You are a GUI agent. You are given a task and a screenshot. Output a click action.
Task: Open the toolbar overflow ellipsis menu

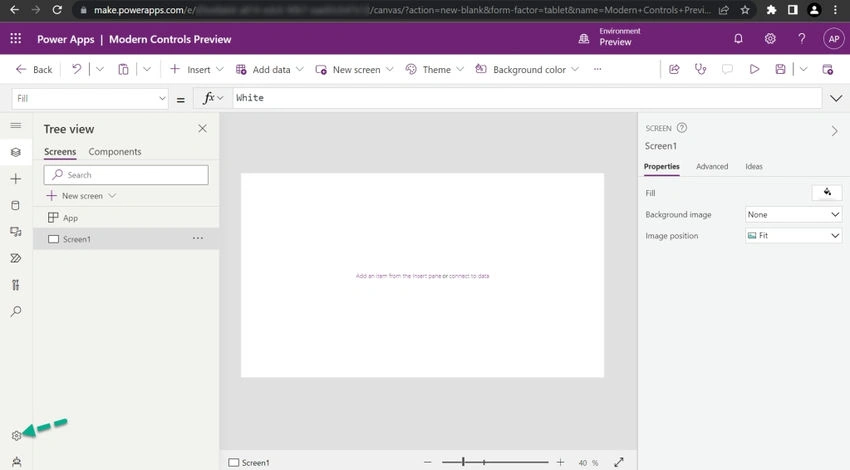(x=597, y=69)
